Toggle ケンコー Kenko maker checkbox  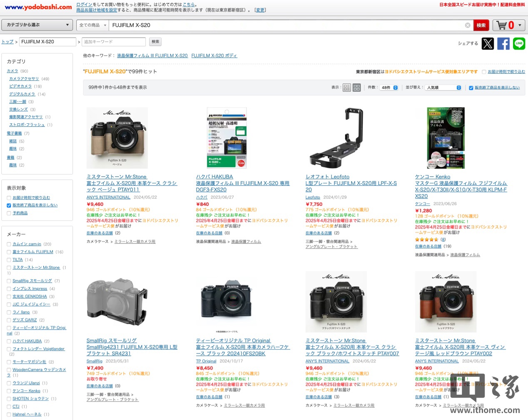click(x=9, y=391)
